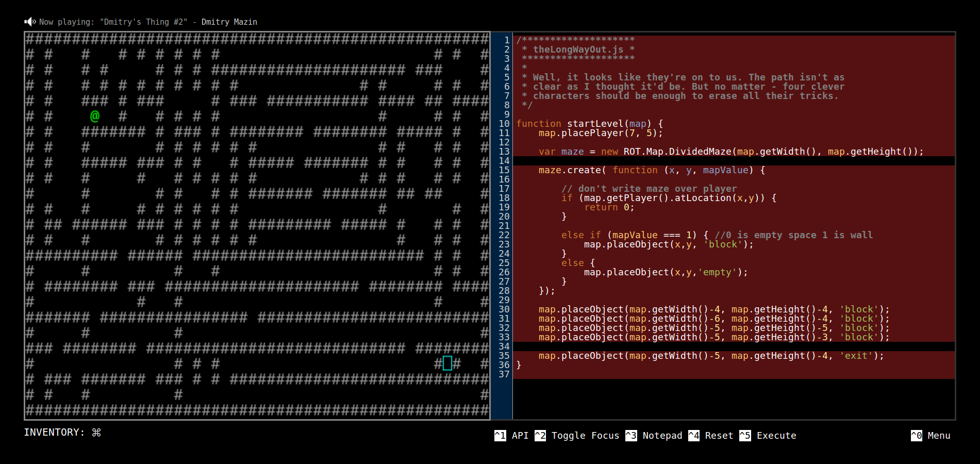Click the Dmitry Mazin artist name
Screen dimensions: 980x464
point(229,22)
